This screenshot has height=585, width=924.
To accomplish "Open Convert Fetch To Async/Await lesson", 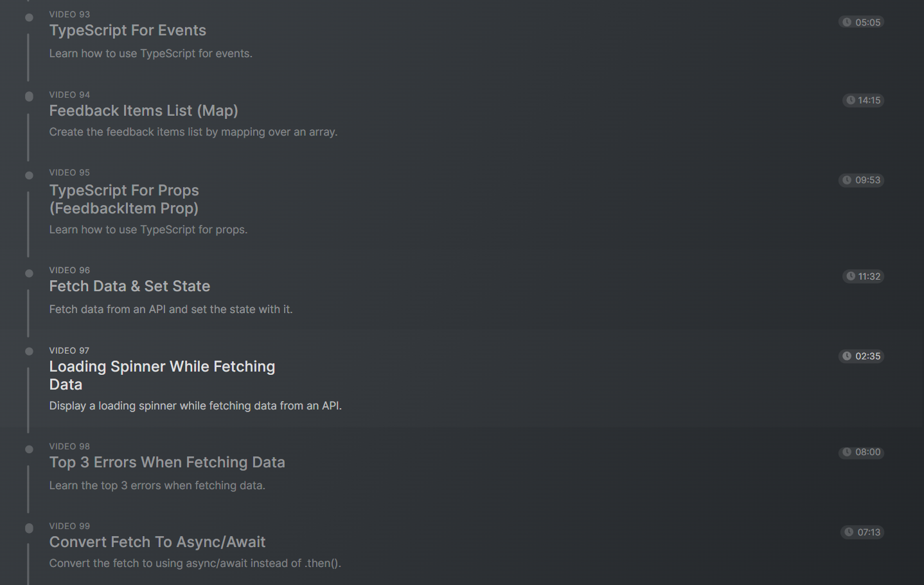I will pyautogui.click(x=157, y=542).
